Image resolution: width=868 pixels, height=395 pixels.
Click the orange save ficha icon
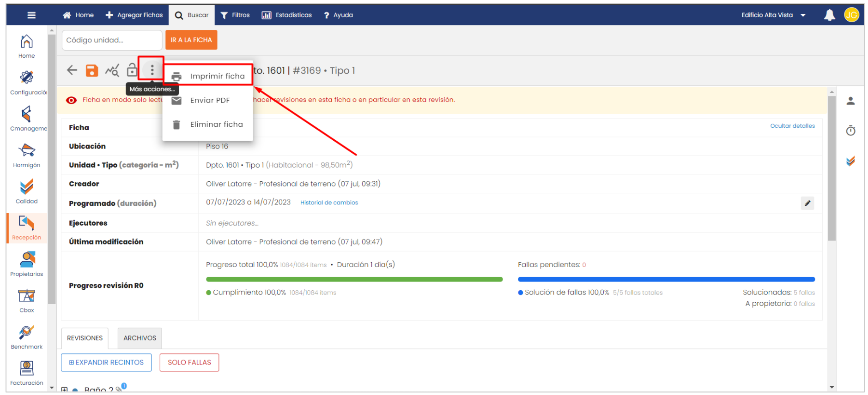click(x=92, y=71)
